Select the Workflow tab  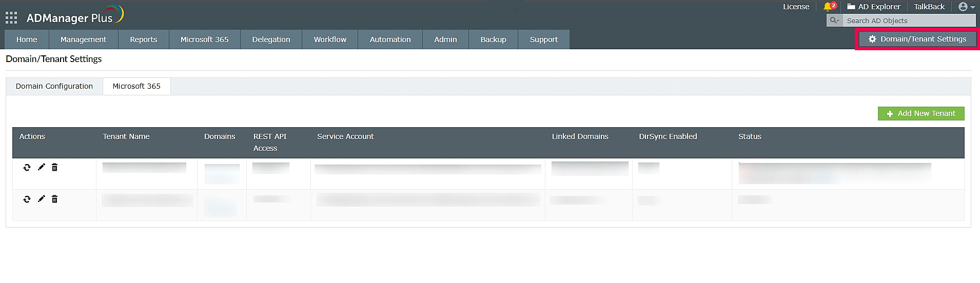[330, 39]
